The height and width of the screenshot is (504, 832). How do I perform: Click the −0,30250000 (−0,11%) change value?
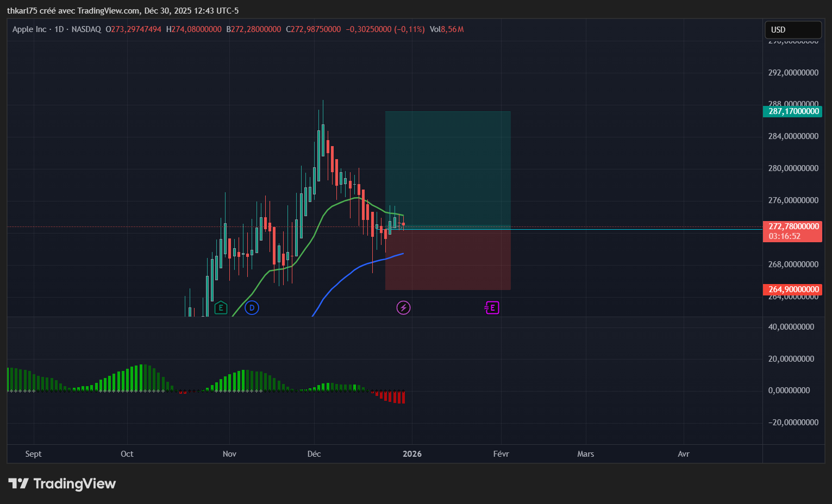(385, 29)
